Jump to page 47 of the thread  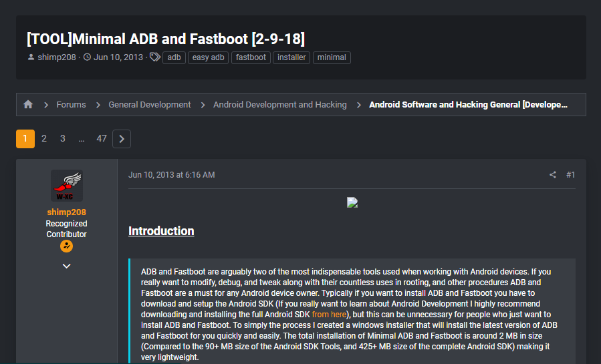point(102,138)
